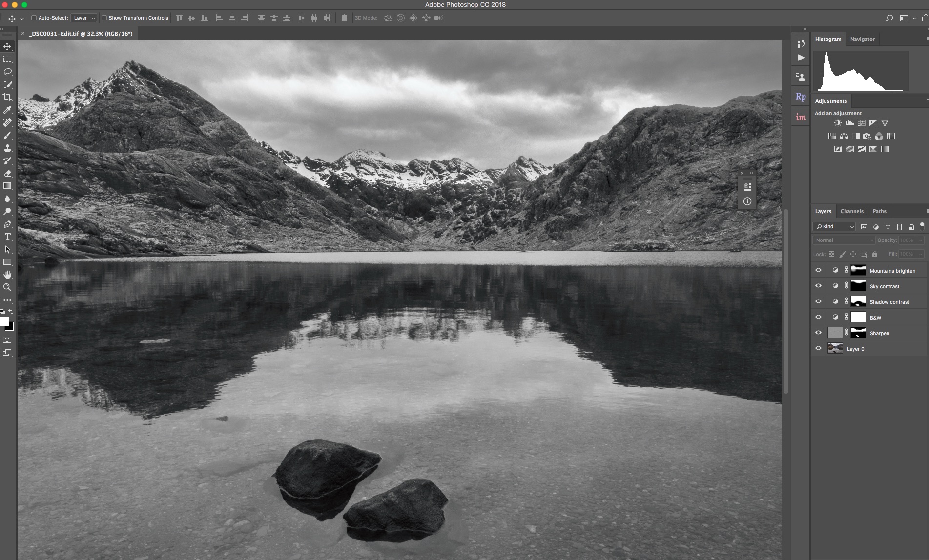Open the layer Kind filter dropdown
Image resolution: width=929 pixels, height=560 pixels.
click(x=834, y=227)
